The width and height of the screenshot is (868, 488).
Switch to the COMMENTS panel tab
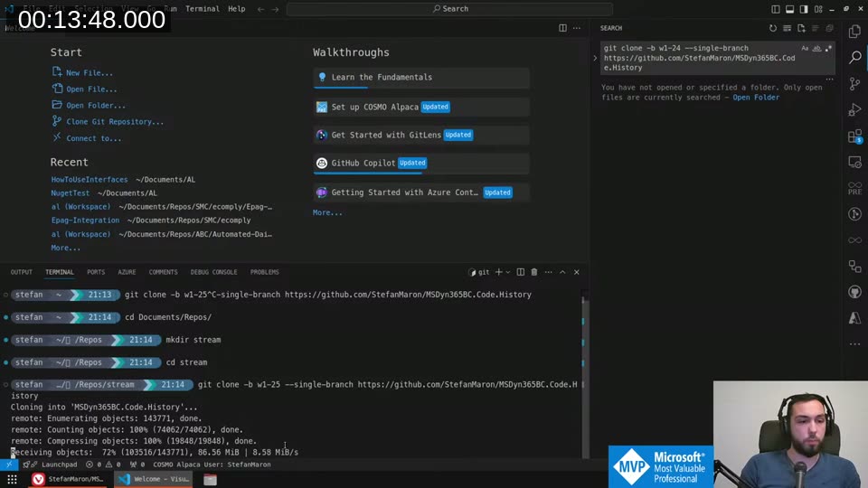[x=164, y=272]
